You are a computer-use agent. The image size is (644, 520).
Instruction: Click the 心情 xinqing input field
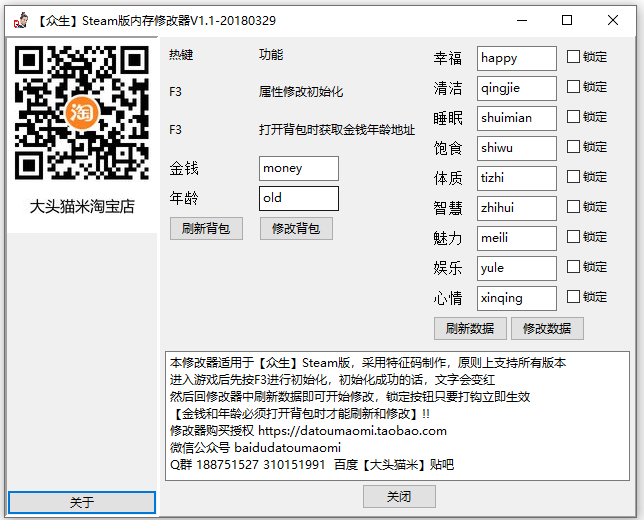point(517,298)
